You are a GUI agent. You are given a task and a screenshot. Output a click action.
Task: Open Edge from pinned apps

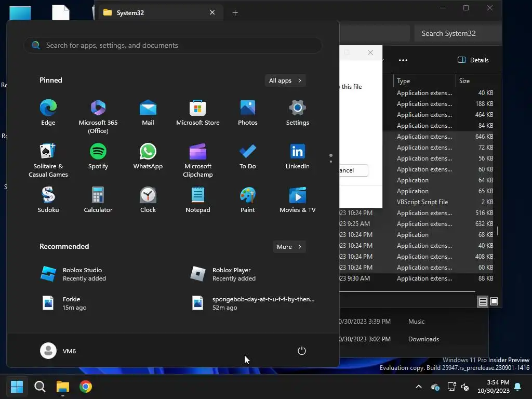(48, 113)
